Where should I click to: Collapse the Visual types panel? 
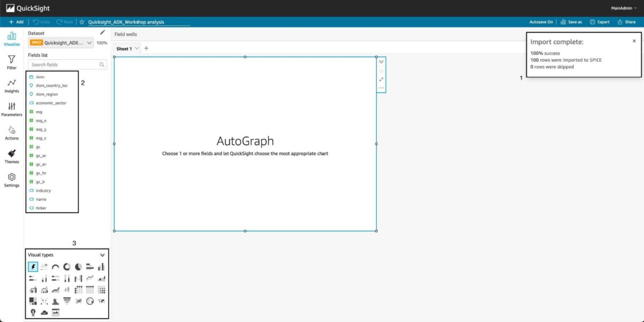point(103,255)
